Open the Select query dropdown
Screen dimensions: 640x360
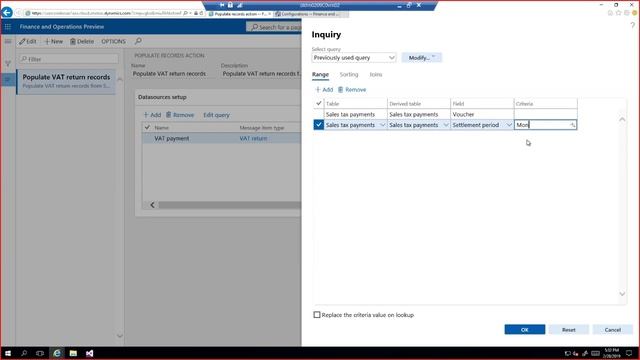click(x=354, y=58)
